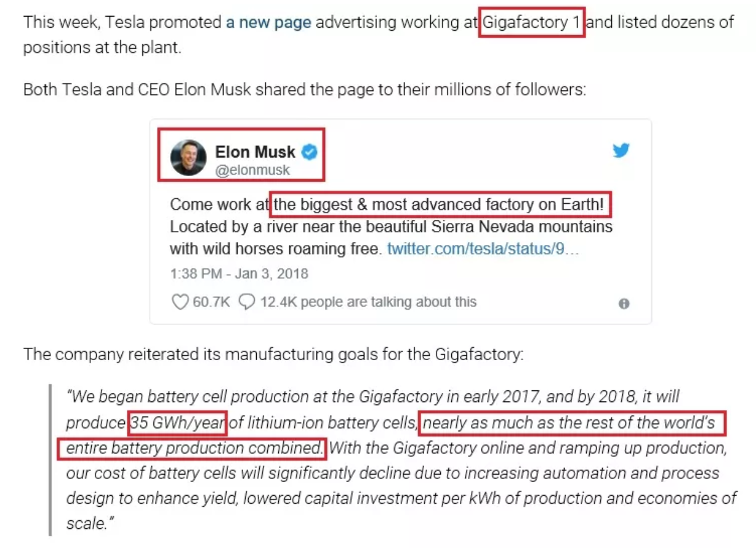Click the tweet text mentioning Sierra Nevada mountains
756x548 pixels.
click(391, 227)
